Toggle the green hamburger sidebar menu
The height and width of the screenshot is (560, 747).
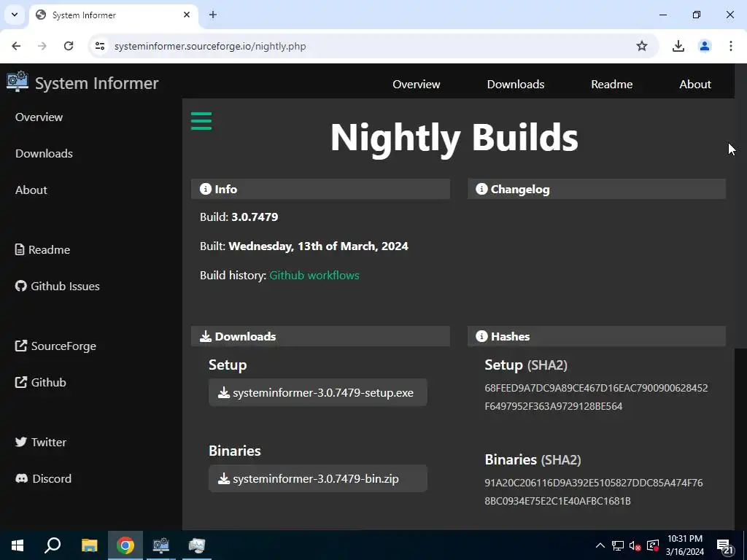(x=201, y=121)
